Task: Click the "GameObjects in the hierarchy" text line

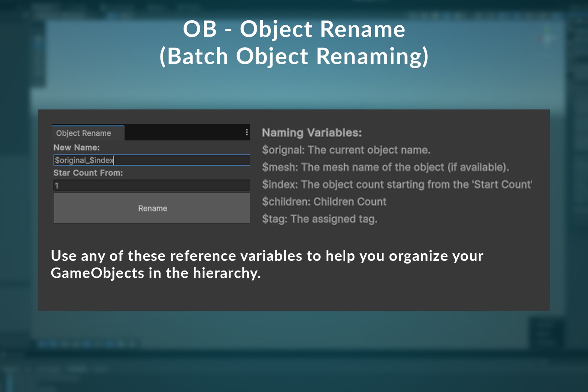Action: point(156,273)
